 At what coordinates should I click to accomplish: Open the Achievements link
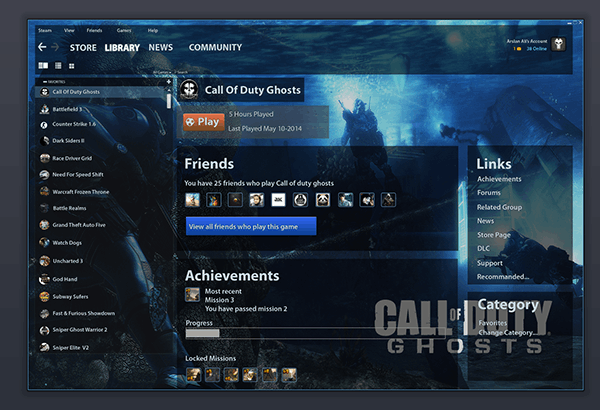pos(499,179)
